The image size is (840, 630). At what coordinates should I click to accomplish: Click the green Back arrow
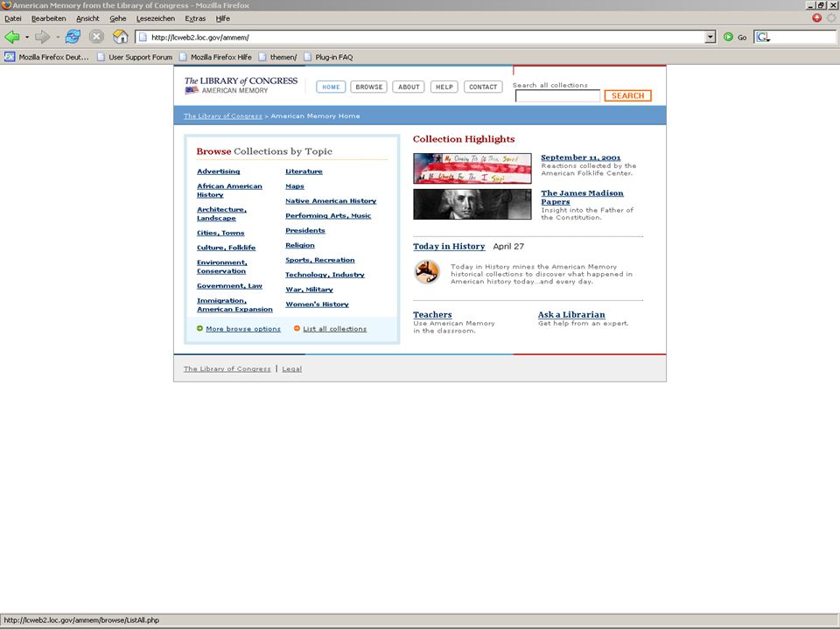(x=11, y=37)
